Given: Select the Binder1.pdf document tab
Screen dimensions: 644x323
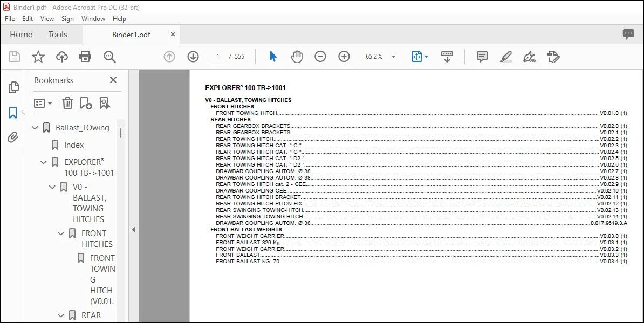Looking at the screenshot, I should [131, 35].
